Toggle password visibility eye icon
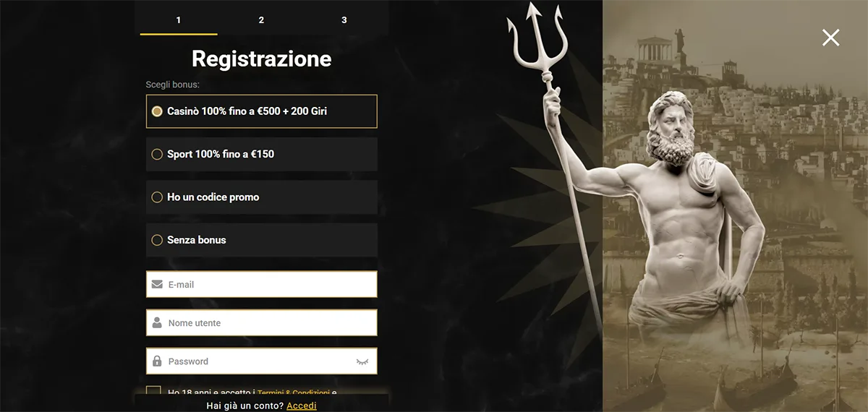Viewport: 868px width, 412px height. click(362, 361)
